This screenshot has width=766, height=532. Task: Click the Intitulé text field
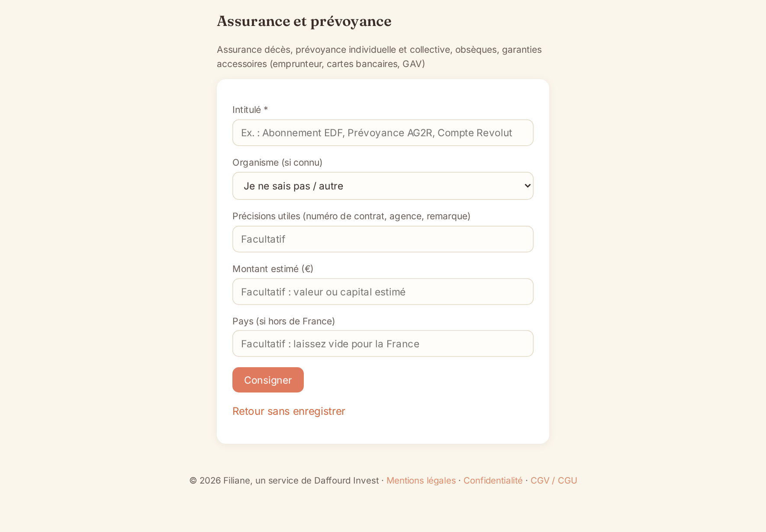click(x=383, y=133)
